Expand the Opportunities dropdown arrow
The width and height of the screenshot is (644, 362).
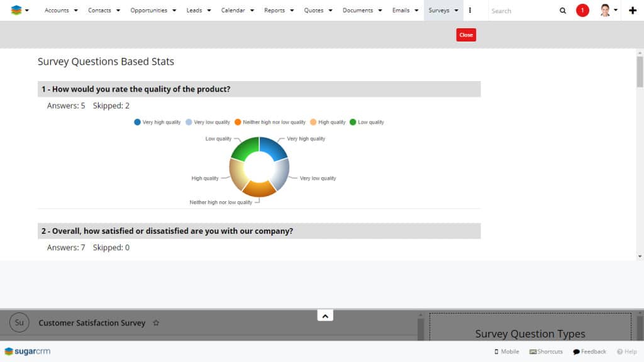174,10
